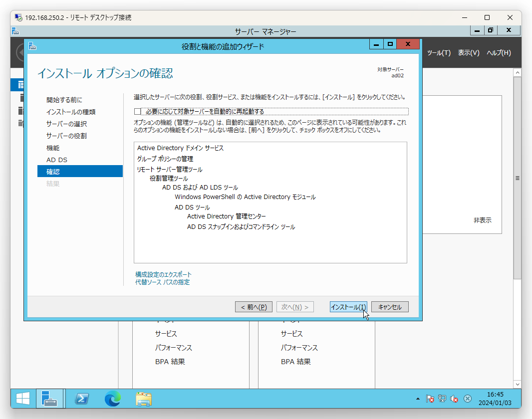The image size is (532, 419).
Task: Select the highlighted 確認 wizard step
Action: [80, 171]
